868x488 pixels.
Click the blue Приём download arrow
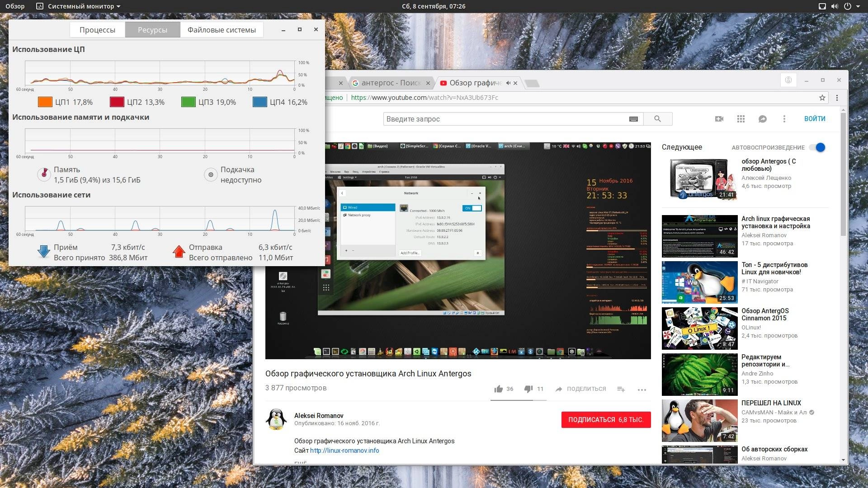coord(44,251)
